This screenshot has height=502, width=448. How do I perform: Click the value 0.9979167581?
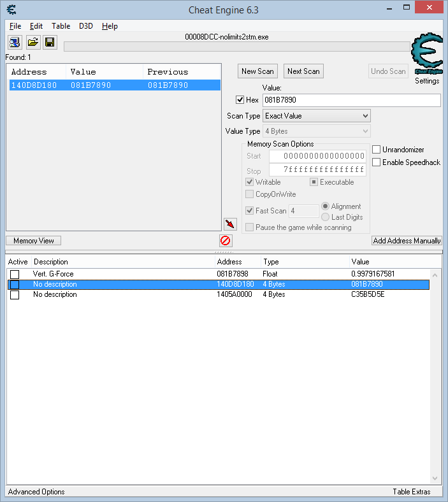373,274
